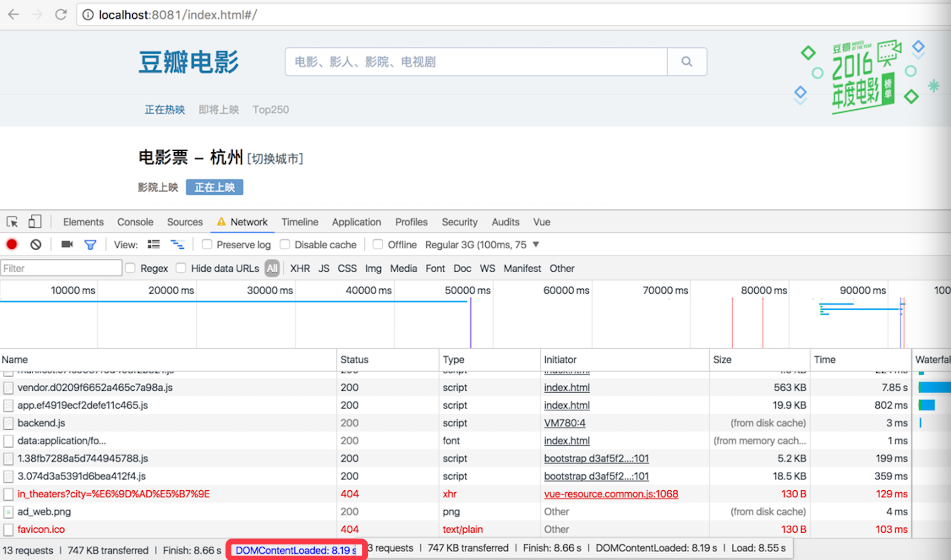Open the Regular 3G throttling dropdown
Viewport: 951px width, 560px height.
click(482, 244)
